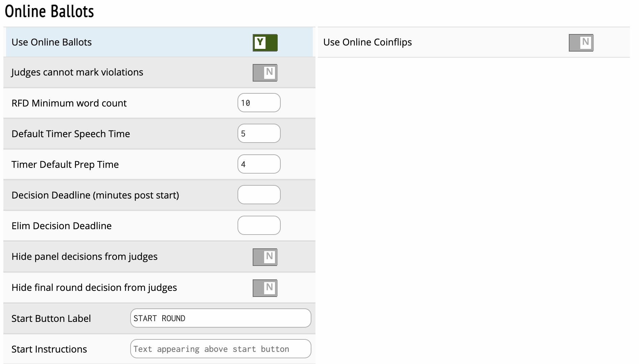Enable Judges cannot mark violations switch
639x364 pixels.
click(265, 73)
